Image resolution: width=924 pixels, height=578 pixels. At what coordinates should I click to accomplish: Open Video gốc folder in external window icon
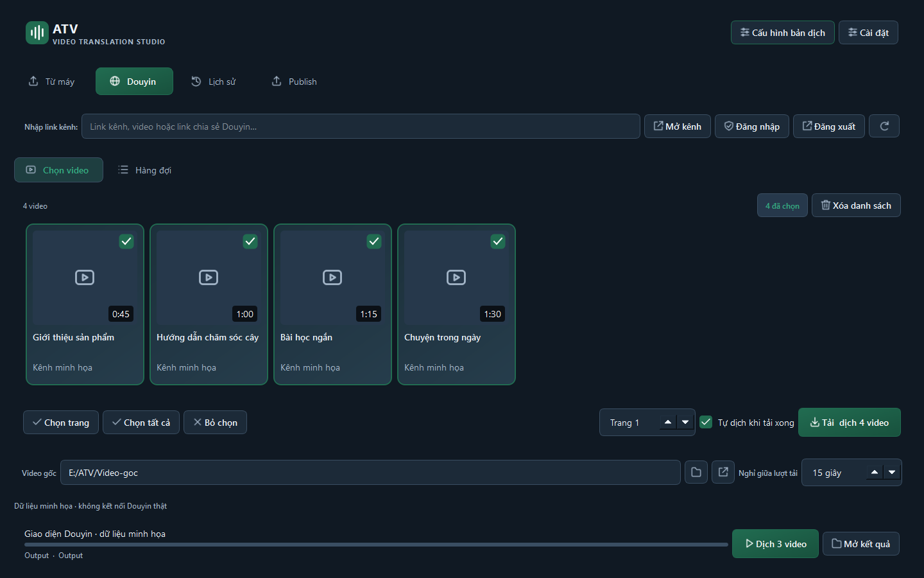tap(723, 473)
